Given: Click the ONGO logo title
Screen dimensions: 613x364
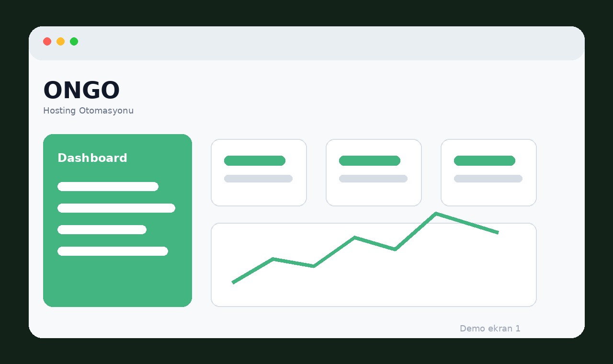Looking at the screenshot, I should [81, 91].
